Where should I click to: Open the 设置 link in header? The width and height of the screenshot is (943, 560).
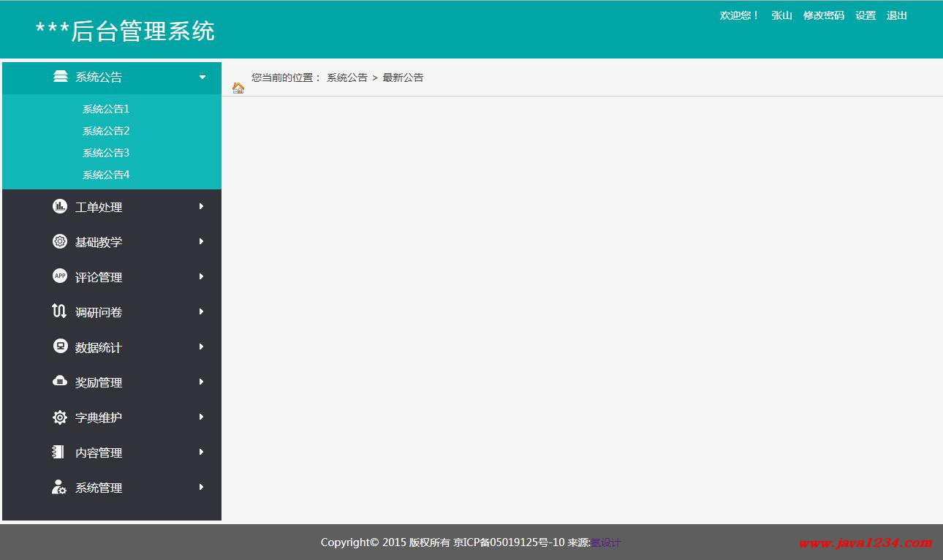866,15
